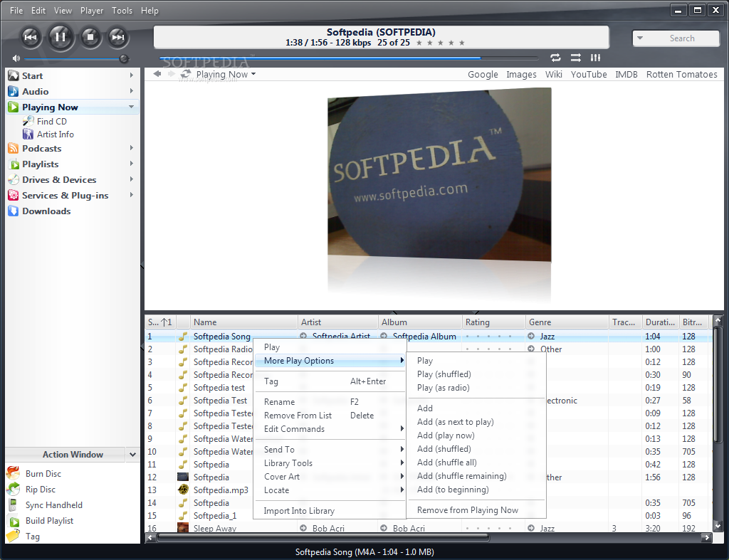Screen dimensions: 729x560
Task: Click the refresh view icon
Action: [x=186, y=74]
